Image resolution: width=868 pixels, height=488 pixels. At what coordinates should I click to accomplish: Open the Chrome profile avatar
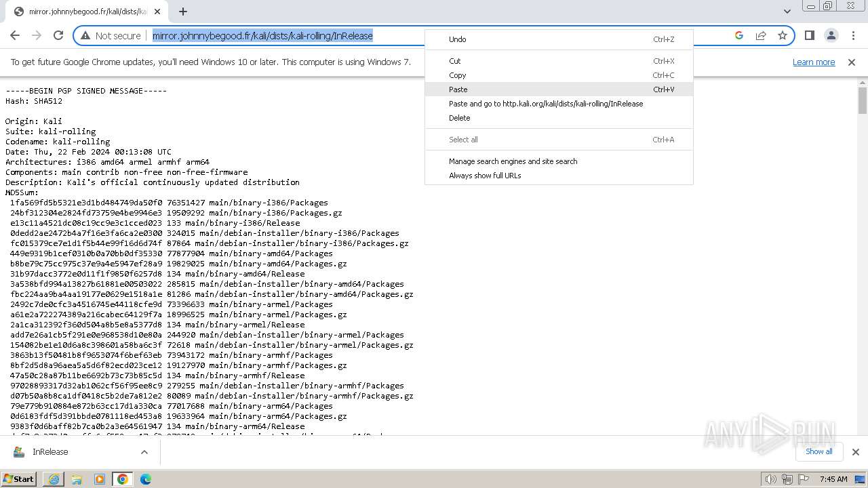(x=831, y=35)
